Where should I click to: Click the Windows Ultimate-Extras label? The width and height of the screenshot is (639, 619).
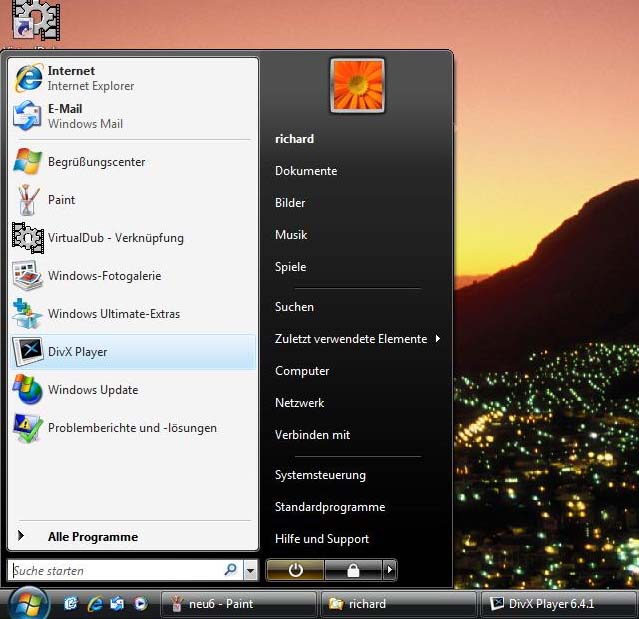114,314
